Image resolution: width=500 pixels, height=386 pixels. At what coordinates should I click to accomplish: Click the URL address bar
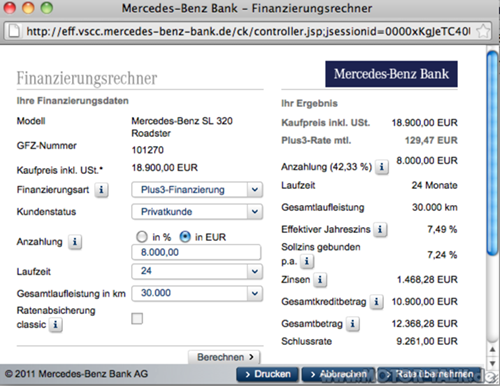(248, 31)
